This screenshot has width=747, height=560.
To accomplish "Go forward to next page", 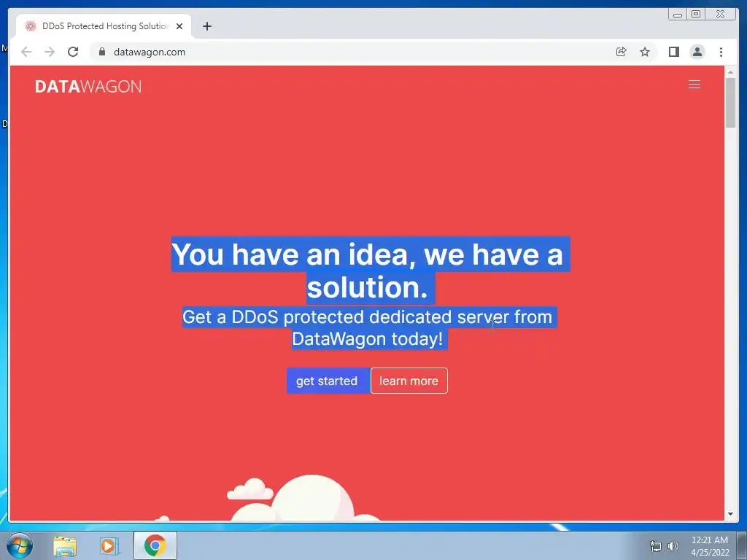I will tap(50, 52).
